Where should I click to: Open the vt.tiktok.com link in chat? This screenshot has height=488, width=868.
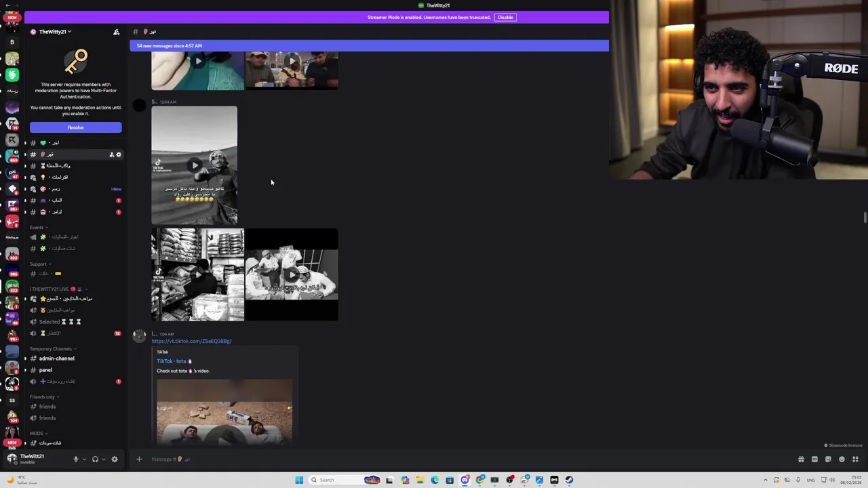[x=191, y=341]
